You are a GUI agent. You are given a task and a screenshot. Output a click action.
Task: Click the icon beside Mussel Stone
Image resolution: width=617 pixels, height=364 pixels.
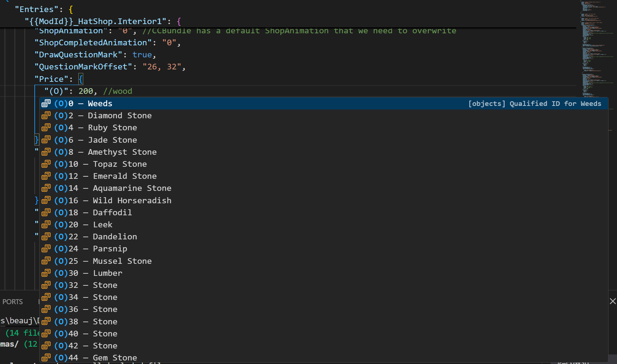(x=46, y=261)
